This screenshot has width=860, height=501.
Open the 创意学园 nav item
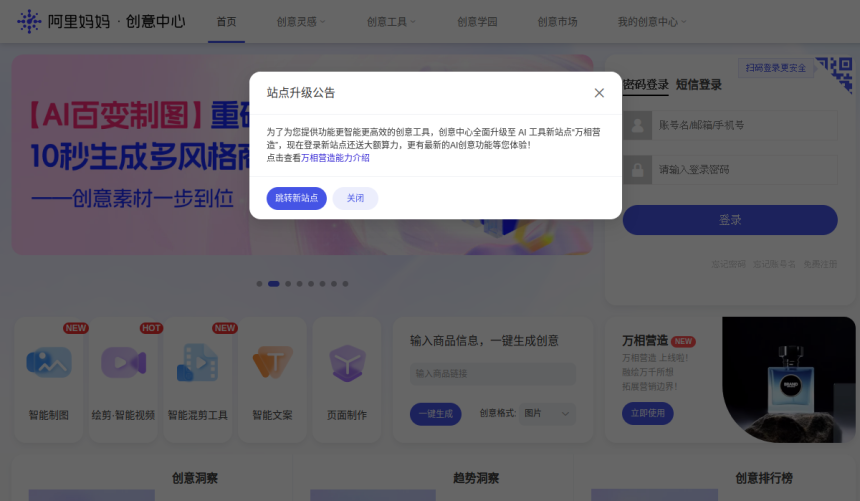click(x=477, y=22)
